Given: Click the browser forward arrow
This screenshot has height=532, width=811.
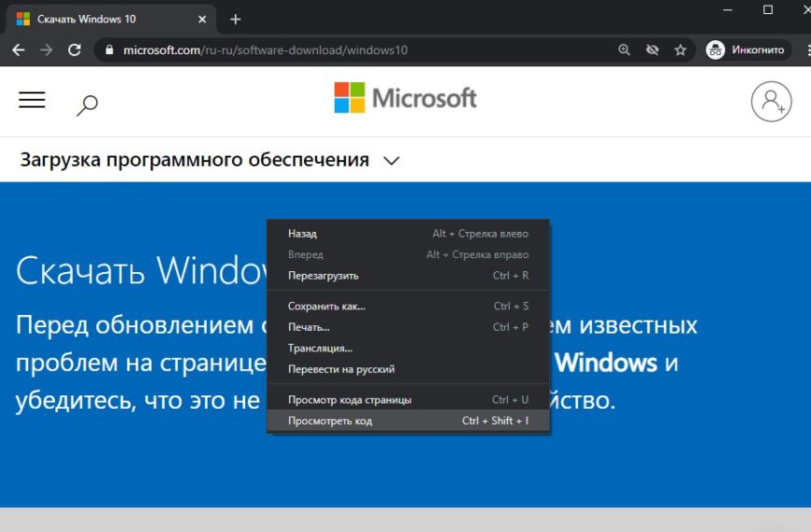Looking at the screenshot, I should (46, 49).
